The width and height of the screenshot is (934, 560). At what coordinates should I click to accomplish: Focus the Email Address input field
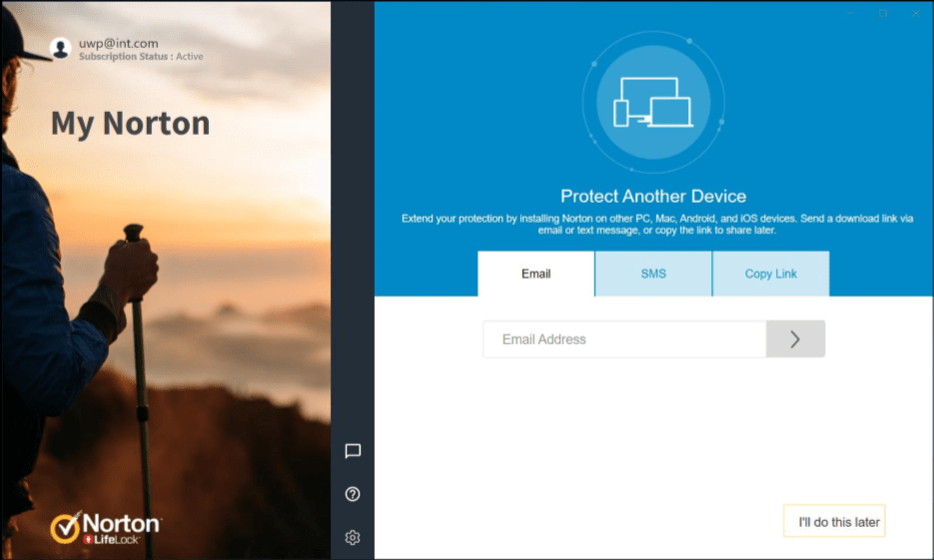624,339
